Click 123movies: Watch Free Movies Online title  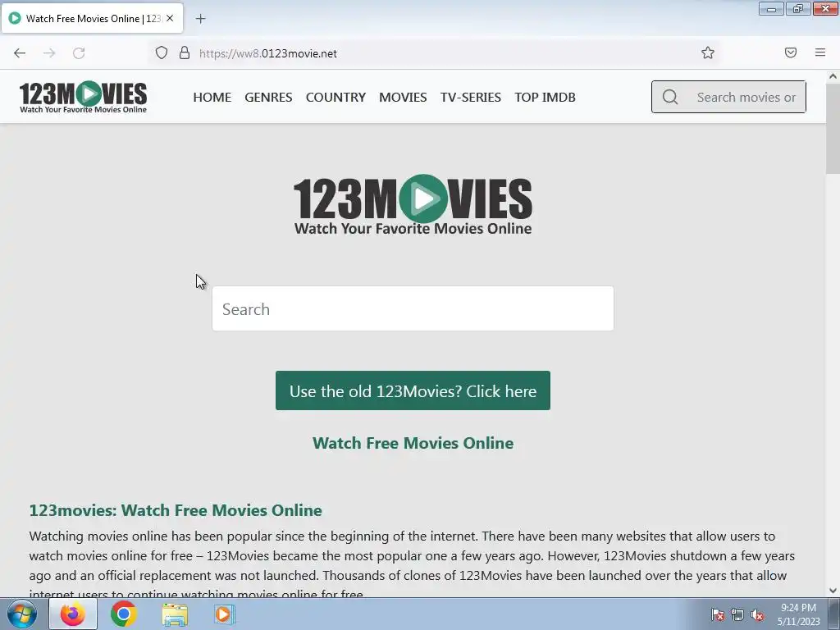point(176,510)
